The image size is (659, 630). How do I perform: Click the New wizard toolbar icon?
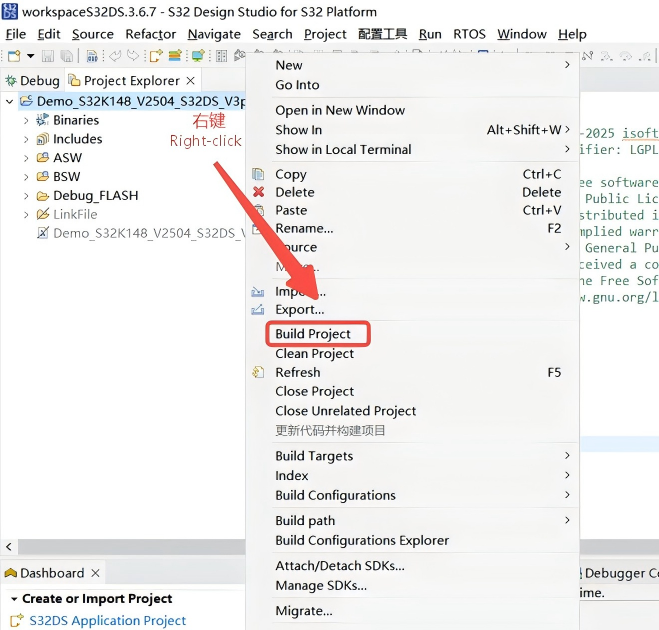[14, 55]
